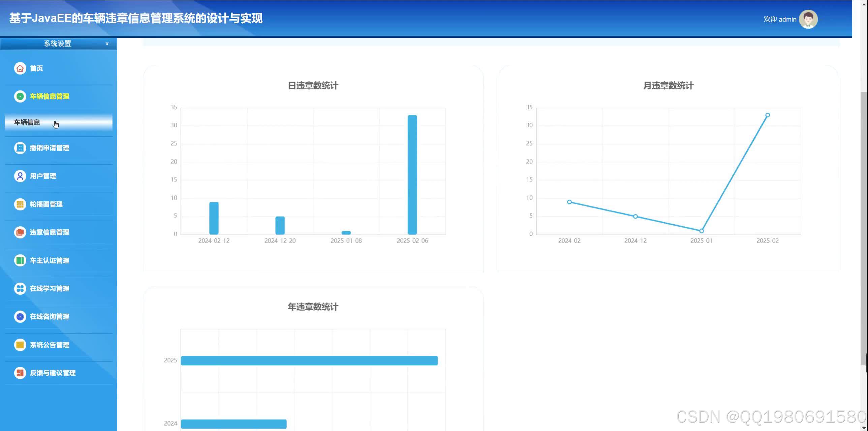Screen dimensions: 868x431
Task: Expand the 违章信息管理 menu label
Action: (50, 232)
